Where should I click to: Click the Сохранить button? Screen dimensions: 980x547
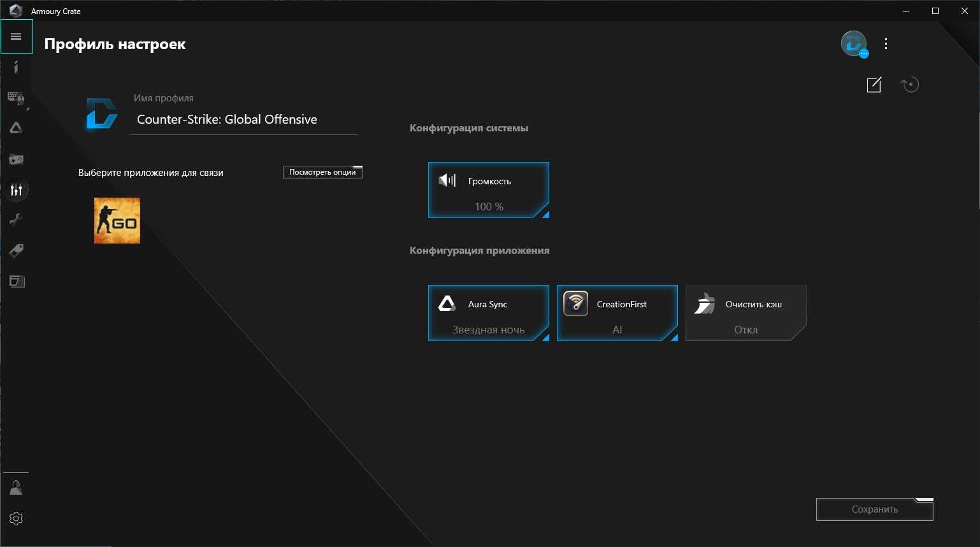pos(874,509)
